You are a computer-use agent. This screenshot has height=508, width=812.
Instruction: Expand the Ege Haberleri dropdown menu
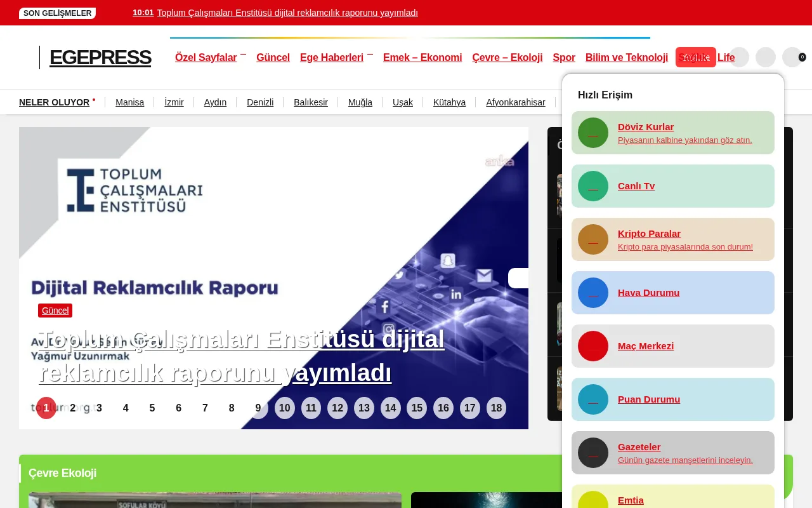332,57
